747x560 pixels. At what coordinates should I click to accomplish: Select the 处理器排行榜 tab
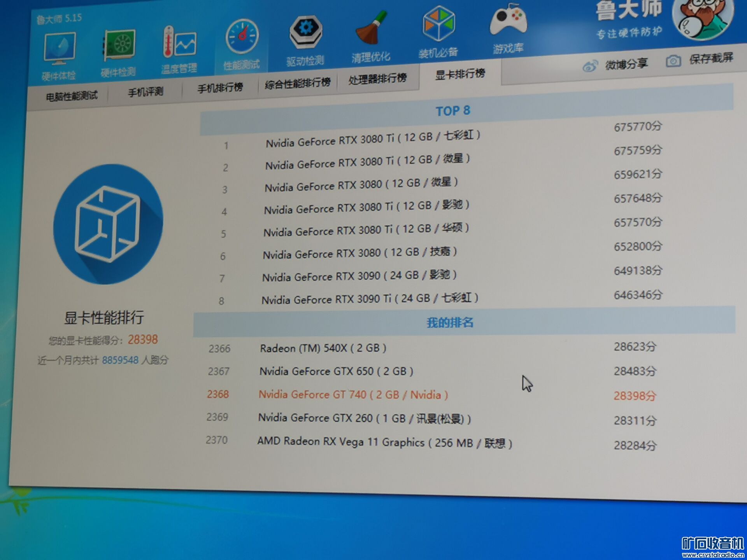click(377, 79)
